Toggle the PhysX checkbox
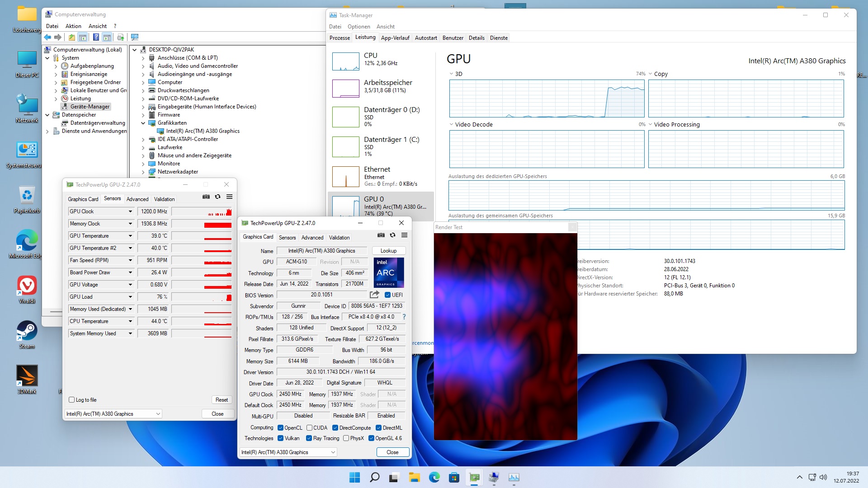This screenshot has width=868, height=488. (346, 438)
